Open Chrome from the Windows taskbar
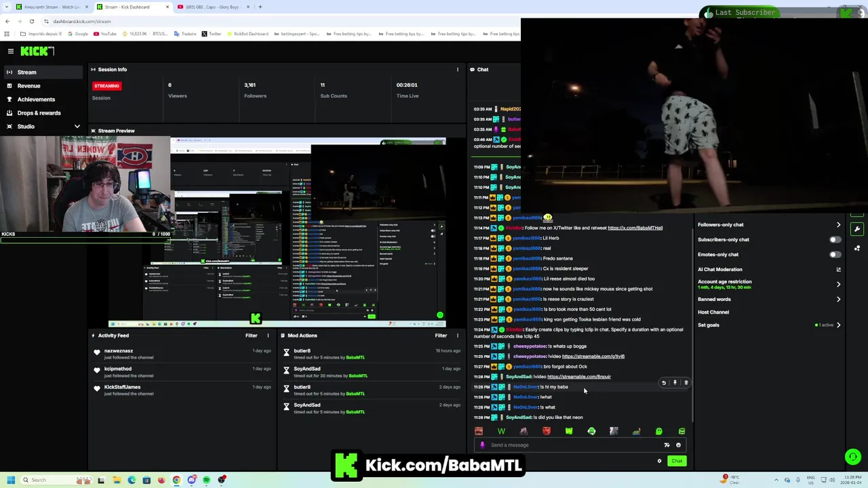The height and width of the screenshot is (488, 868). (176, 480)
